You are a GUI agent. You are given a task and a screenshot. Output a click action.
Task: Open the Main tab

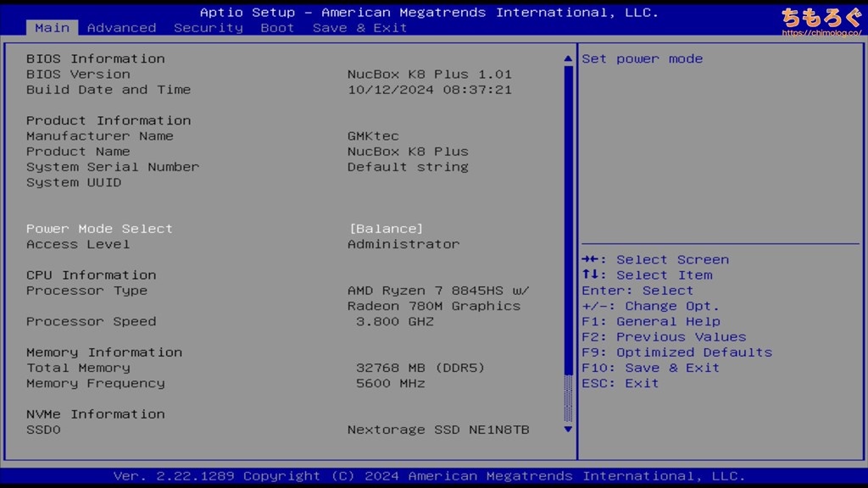[52, 28]
